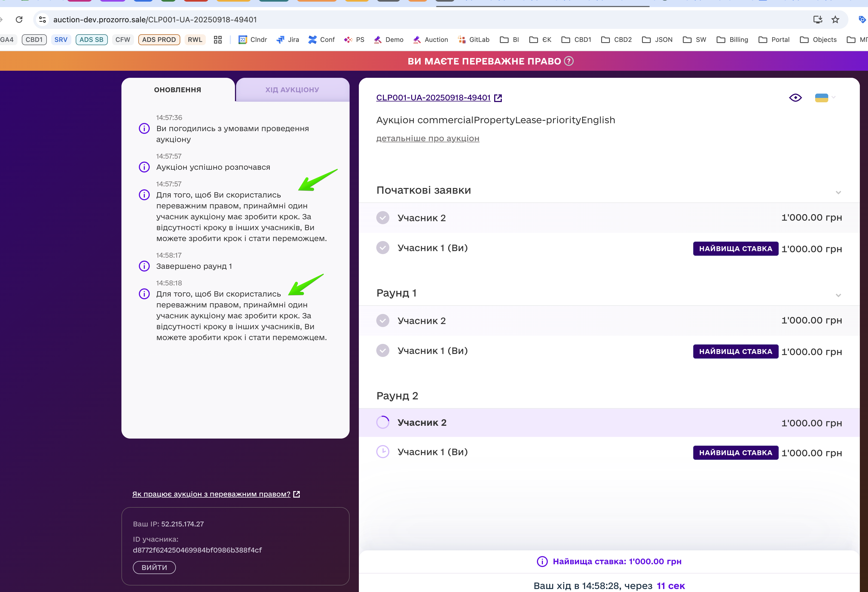Click the help icon in priority right banner
The height and width of the screenshot is (592, 868).
coord(569,61)
